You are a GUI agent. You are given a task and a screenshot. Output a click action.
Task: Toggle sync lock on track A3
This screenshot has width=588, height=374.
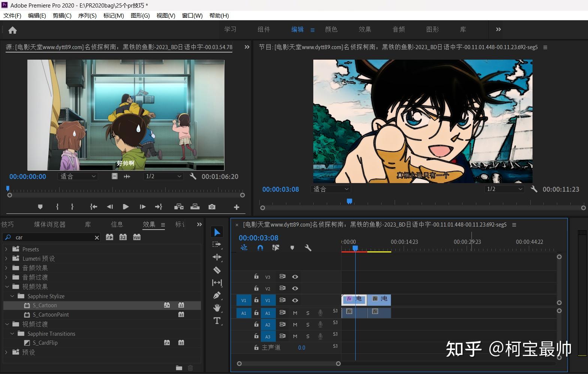click(283, 336)
